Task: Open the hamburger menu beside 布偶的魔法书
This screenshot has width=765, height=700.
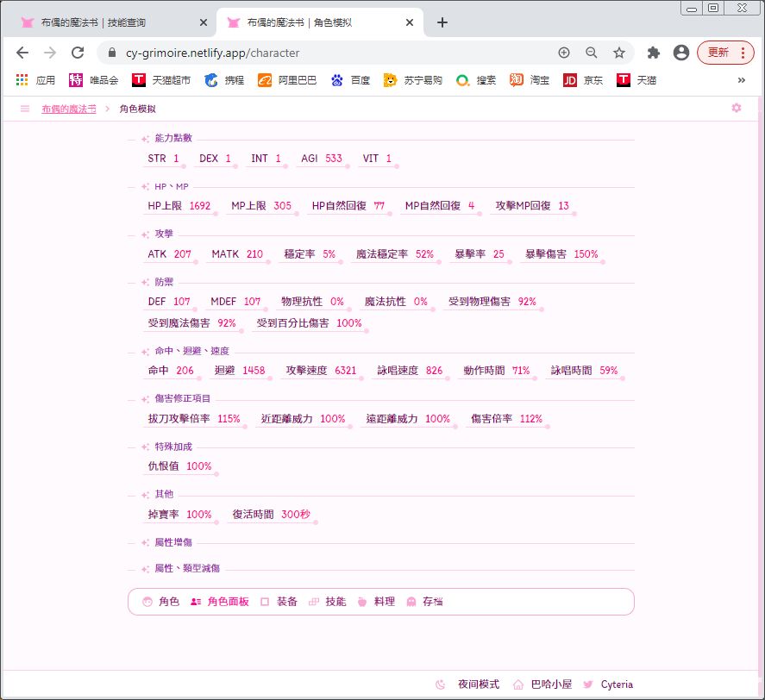Action: coord(25,109)
